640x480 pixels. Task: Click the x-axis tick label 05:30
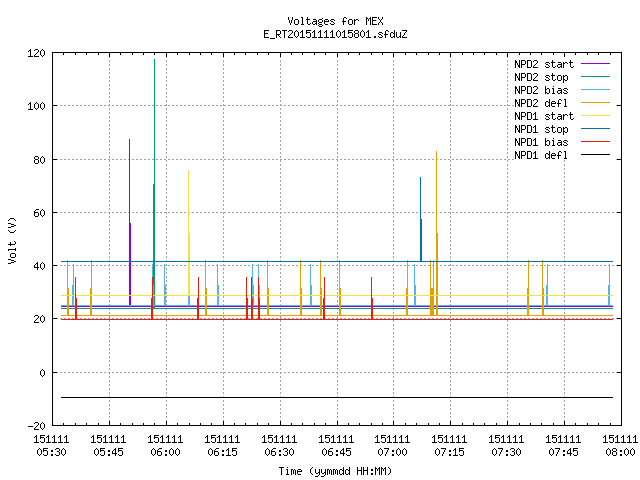pos(51,452)
